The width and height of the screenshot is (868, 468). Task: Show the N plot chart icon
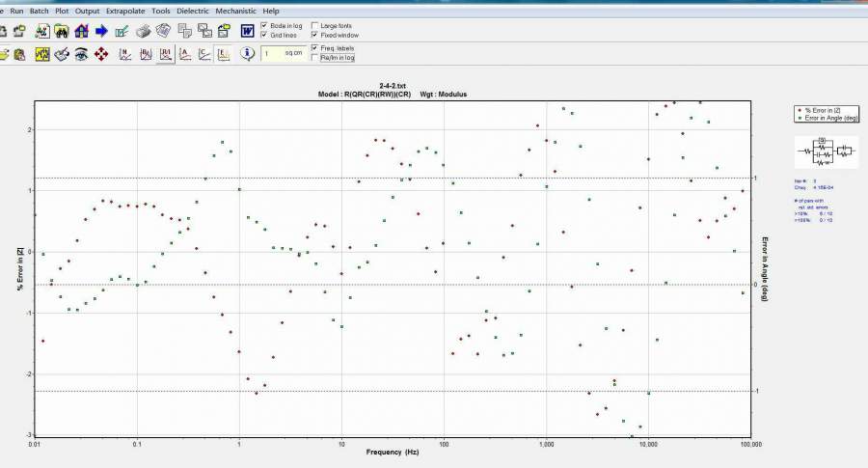tap(125, 54)
